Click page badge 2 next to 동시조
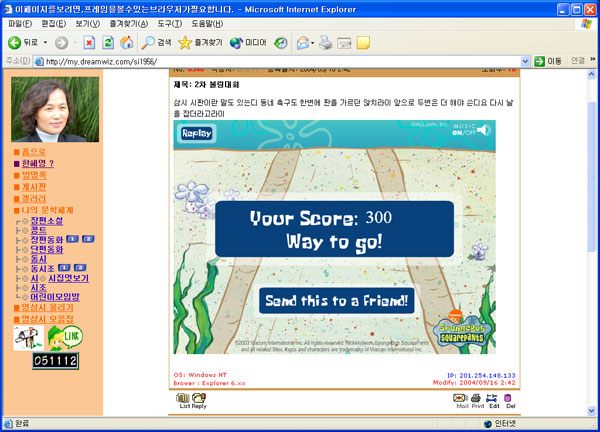 pyautogui.click(x=80, y=268)
